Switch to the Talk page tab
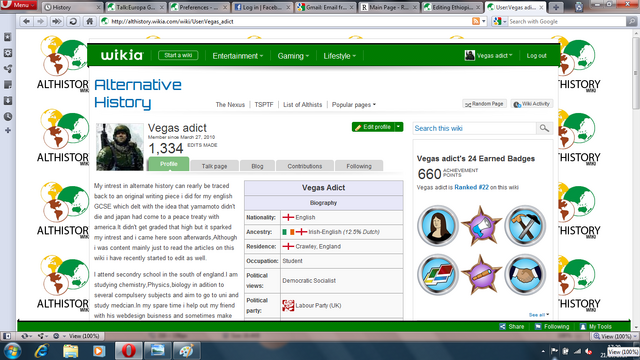 [x=214, y=166]
